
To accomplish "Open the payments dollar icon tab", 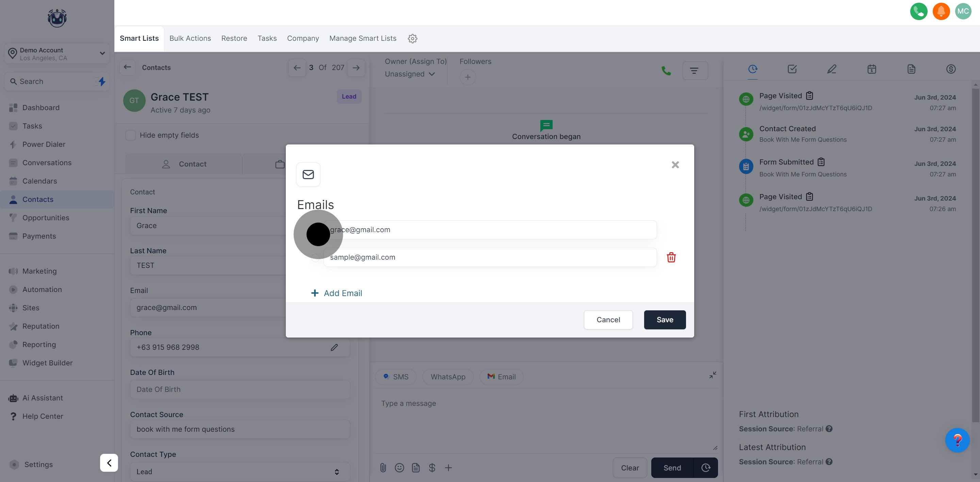I will point(950,69).
